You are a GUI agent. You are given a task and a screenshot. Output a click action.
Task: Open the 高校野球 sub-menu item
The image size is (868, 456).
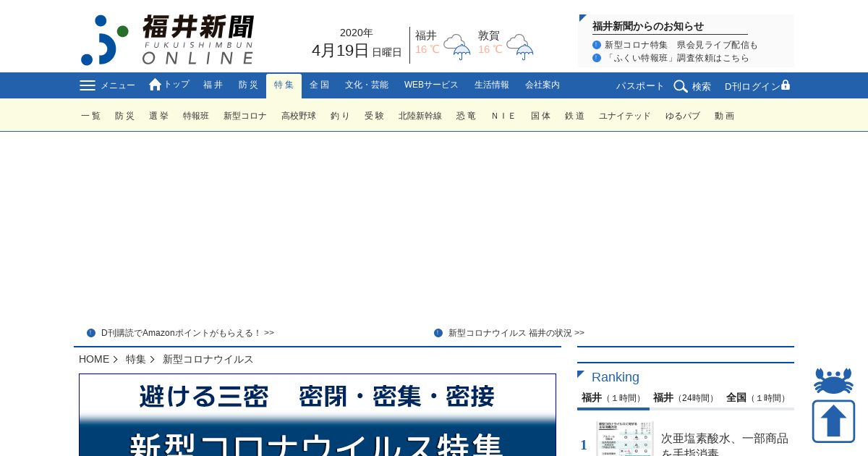click(299, 116)
